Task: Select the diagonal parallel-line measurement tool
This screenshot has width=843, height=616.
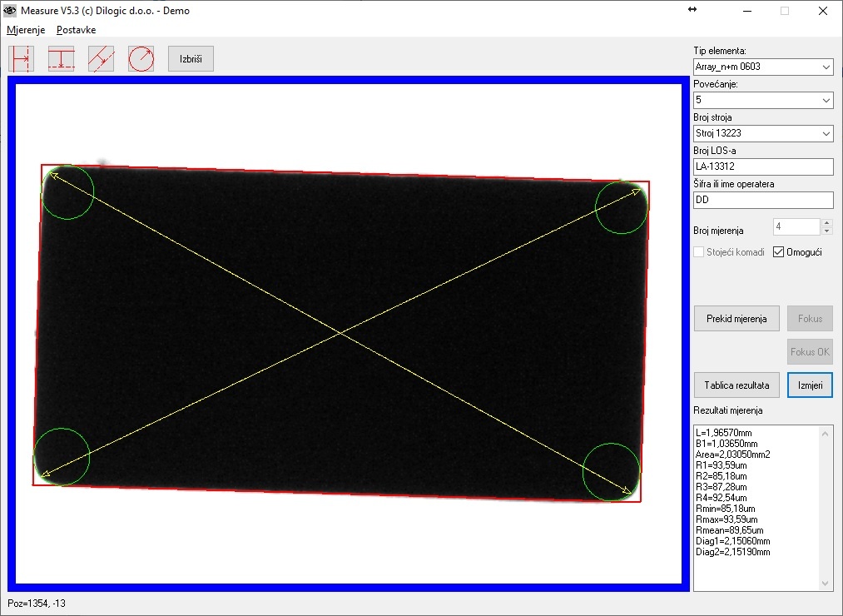Action: click(101, 58)
